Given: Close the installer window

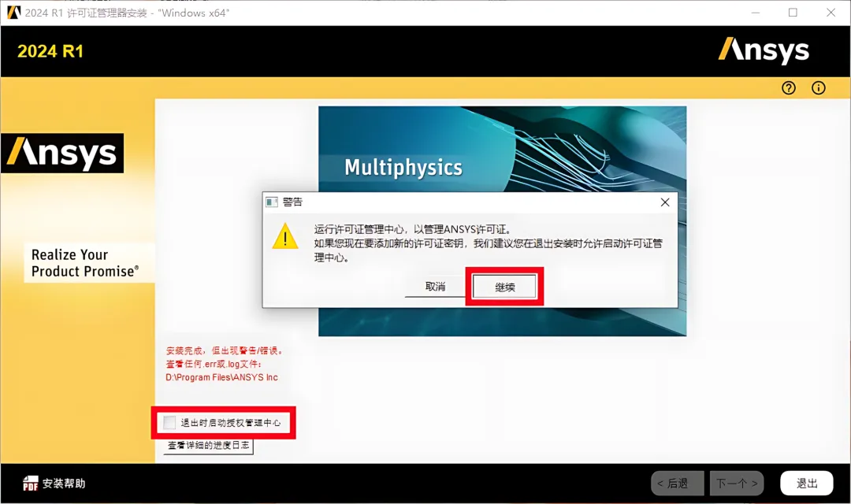Looking at the screenshot, I should point(831,13).
